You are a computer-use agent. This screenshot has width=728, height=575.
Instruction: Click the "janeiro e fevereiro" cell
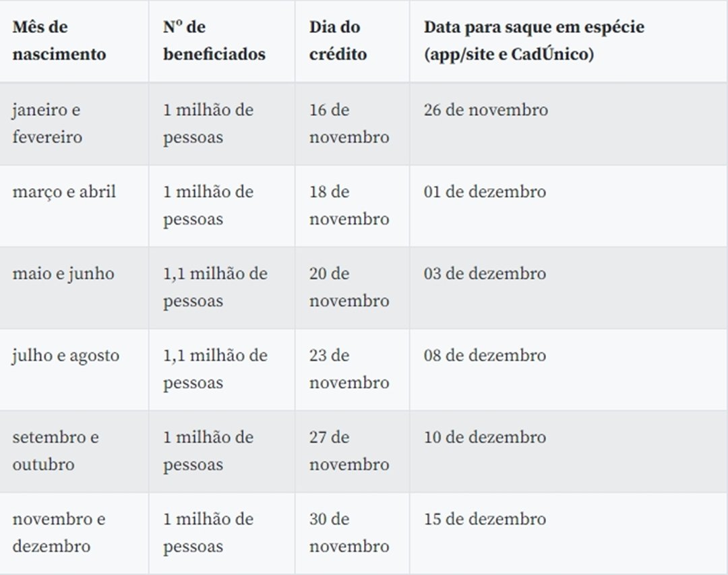(x=47, y=123)
